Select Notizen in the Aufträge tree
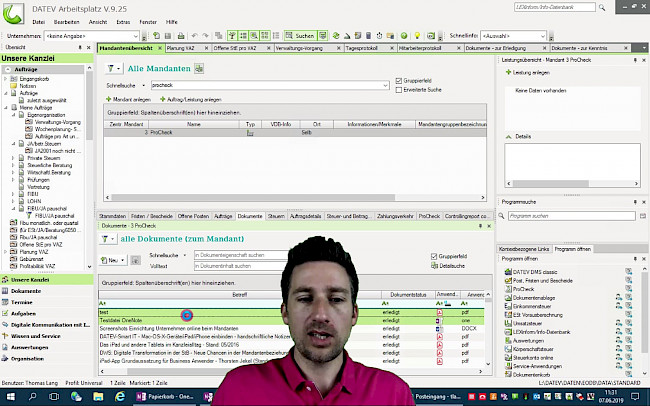This screenshot has height=406, width=650. 28,86
